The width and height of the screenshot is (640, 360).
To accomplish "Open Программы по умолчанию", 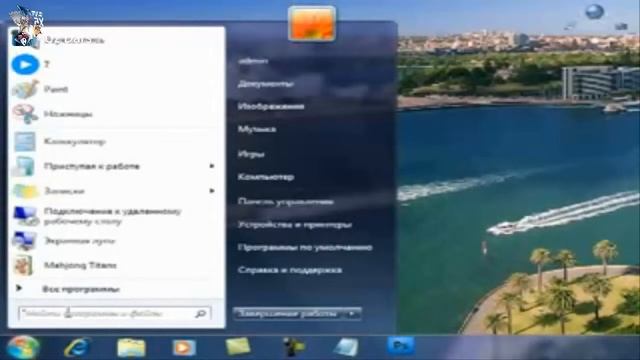I will [x=305, y=247].
